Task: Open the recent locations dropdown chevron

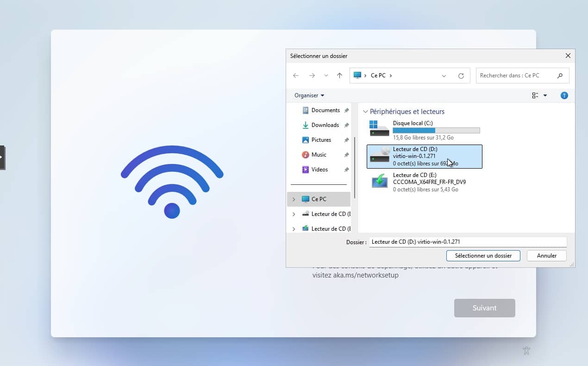Action: pyautogui.click(x=326, y=76)
